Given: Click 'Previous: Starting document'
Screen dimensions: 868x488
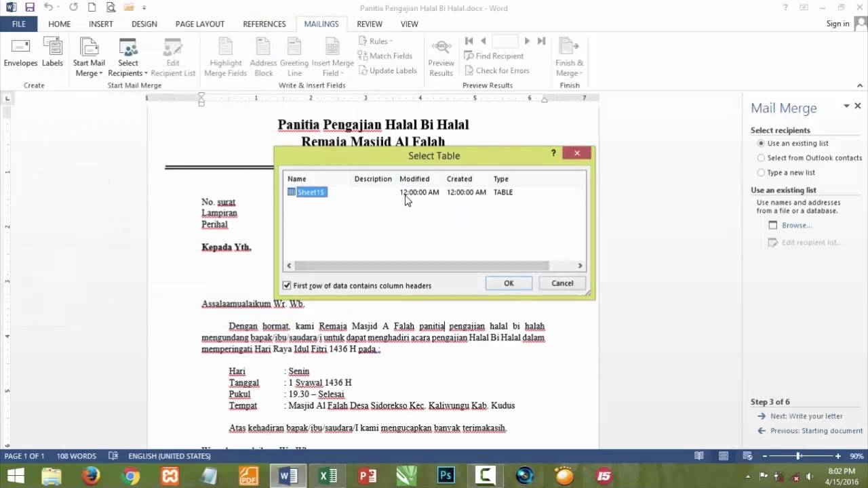Looking at the screenshot, I should [816, 430].
